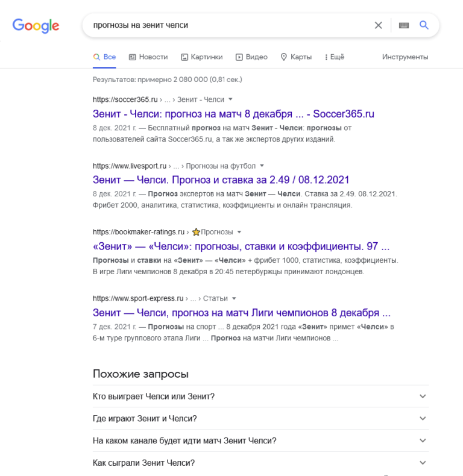Open sport-express.ru Лиги чемпионов forecast link
Image resolution: width=463 pixels, height=476 pixels.
[x=242, y=313]
